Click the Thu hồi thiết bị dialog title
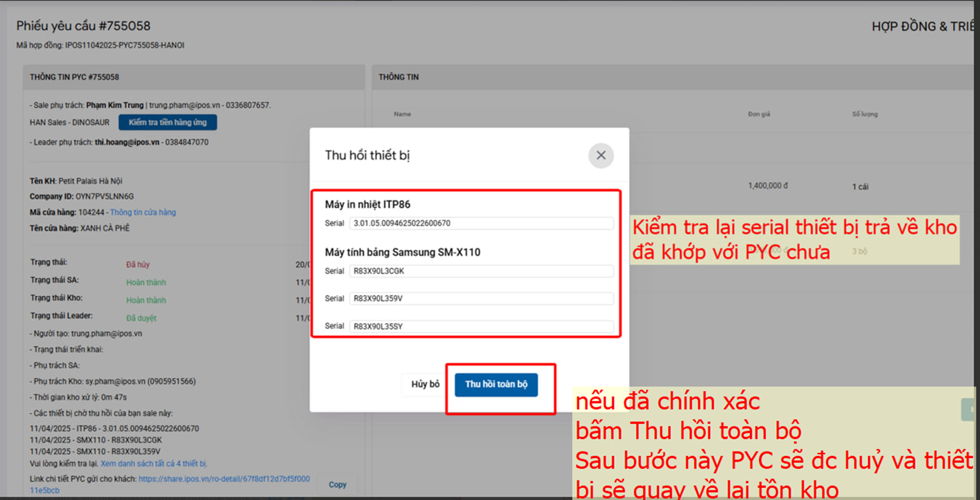Screen dimensions: 980x500 [368, 155]
